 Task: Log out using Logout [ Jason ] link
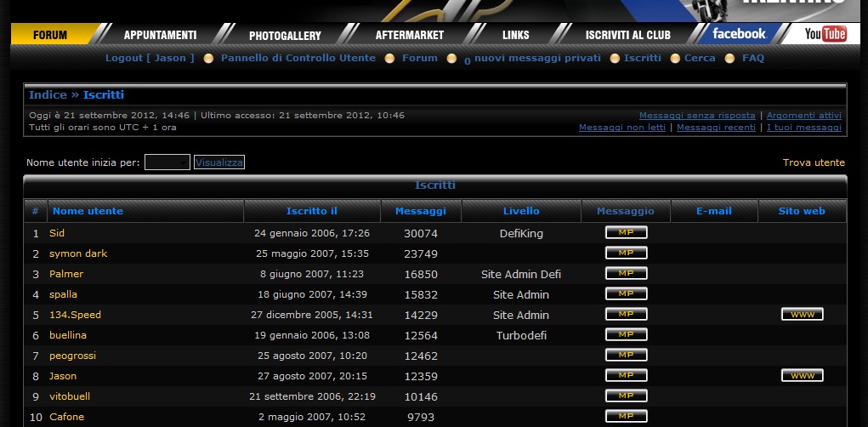click(150, 58)
